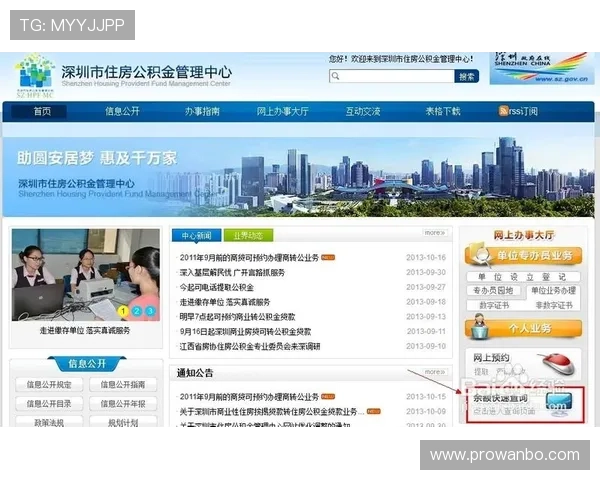Viewport: 600px width, 480px height.
Task: Click the 信息公开 sidebar panel header
Action: 86,364
